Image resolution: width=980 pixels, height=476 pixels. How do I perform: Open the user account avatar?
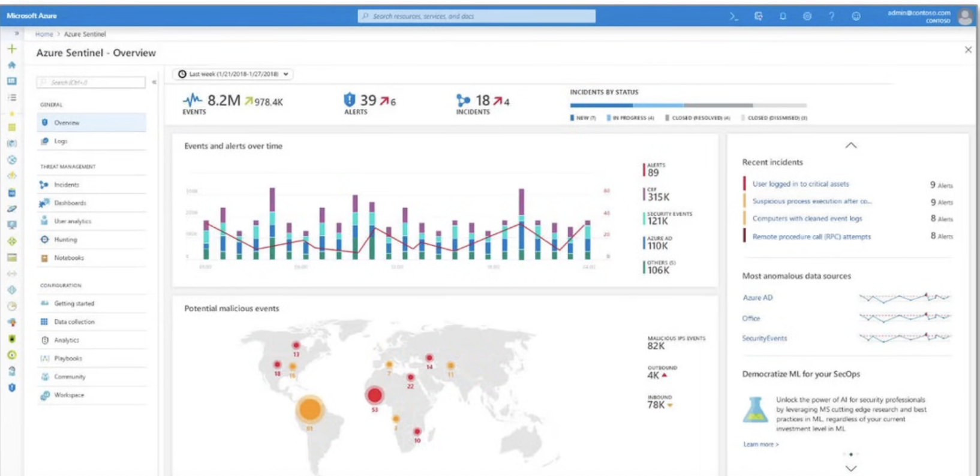coord(965,17)
